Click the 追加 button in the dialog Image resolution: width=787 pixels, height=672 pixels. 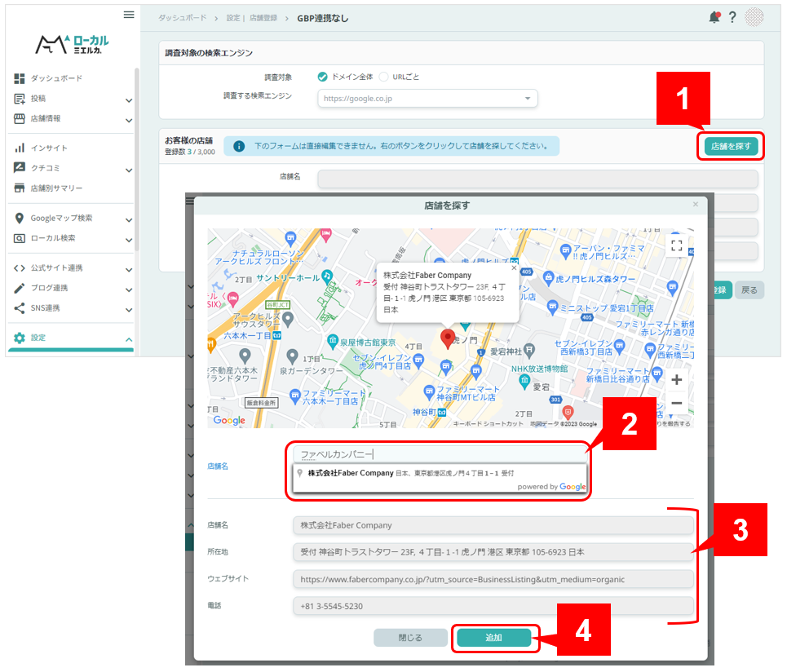[x=493, y=638]
